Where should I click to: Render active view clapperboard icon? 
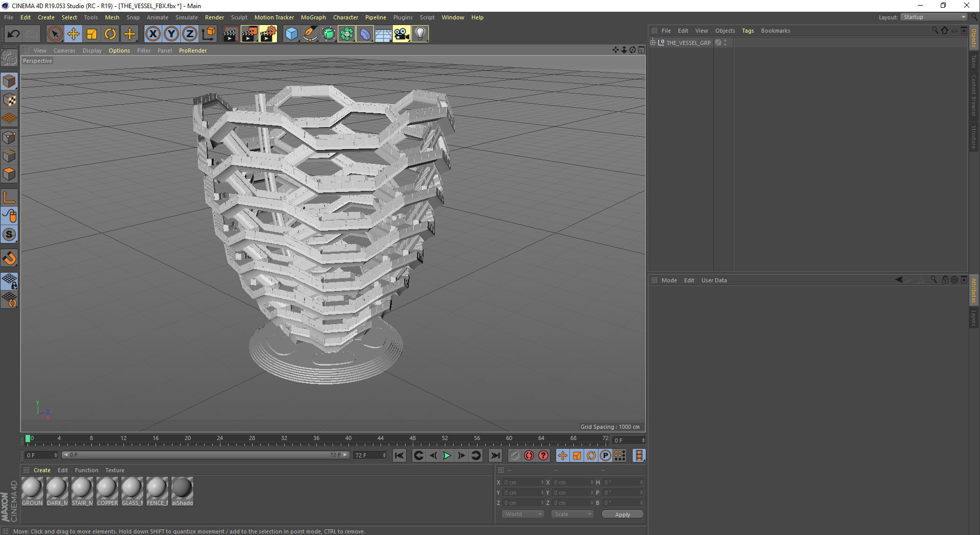point(231,34)
